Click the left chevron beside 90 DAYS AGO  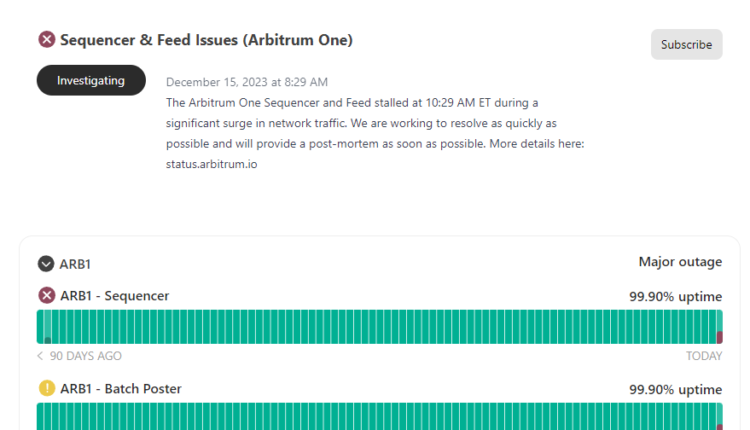[x=40, y=356]
